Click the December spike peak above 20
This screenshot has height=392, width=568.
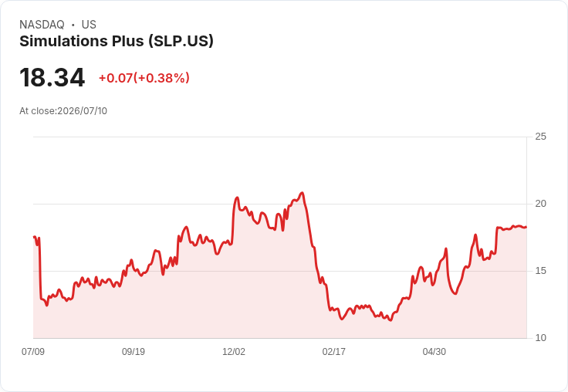tap(237, 198)
